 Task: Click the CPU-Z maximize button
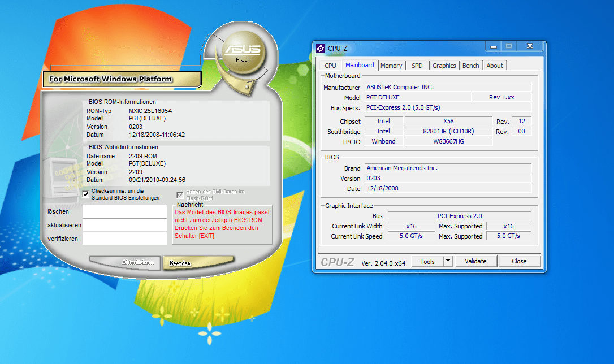[509, 46]
